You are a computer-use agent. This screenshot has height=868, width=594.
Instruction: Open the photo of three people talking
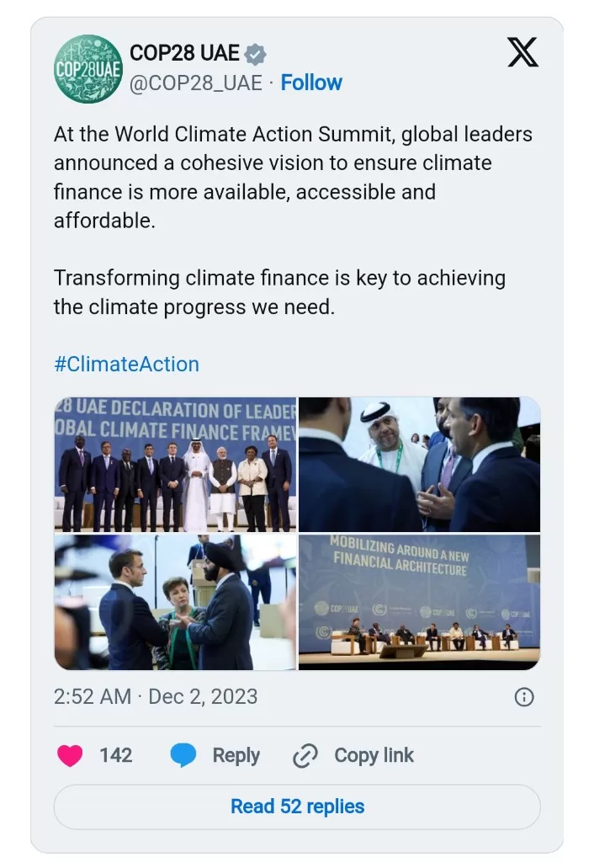(175, 602)
